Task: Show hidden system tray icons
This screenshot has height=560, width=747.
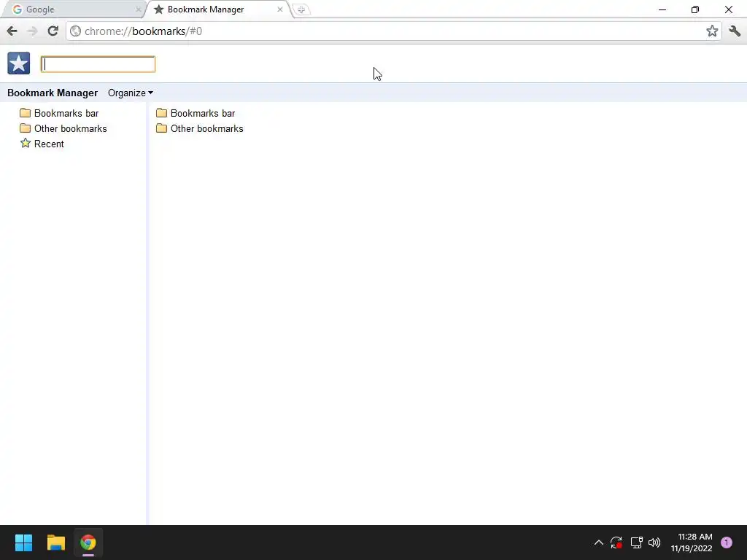Action: click(599, 542)
